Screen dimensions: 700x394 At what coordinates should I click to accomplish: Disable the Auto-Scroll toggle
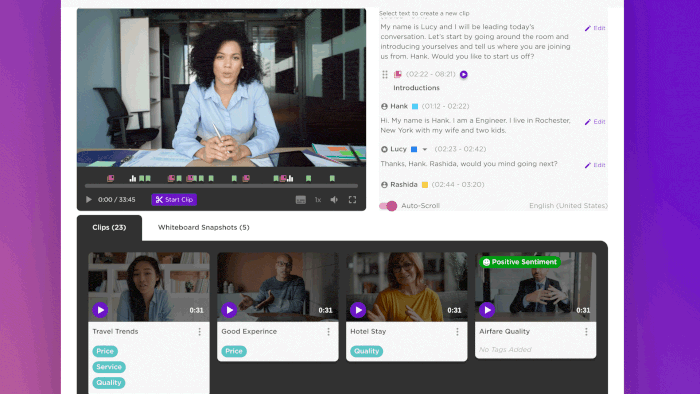(x=388, y=206)
